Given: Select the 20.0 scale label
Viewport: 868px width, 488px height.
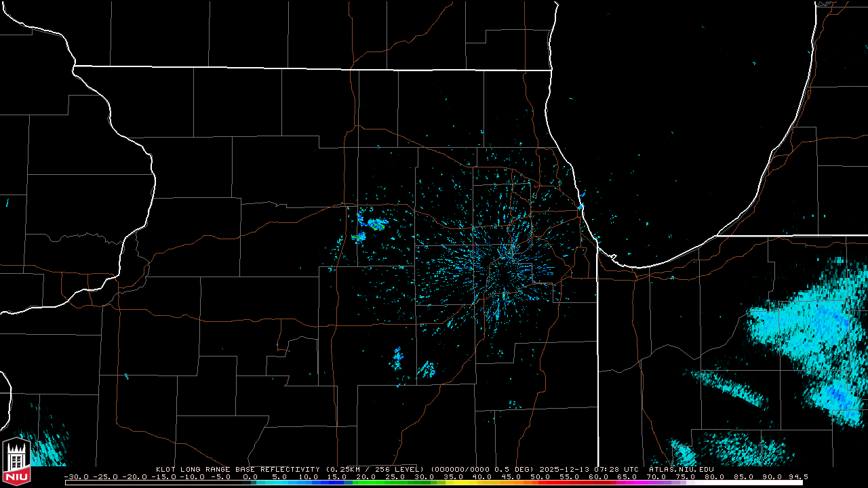Looking at the screenshot, I should (366, 476).
